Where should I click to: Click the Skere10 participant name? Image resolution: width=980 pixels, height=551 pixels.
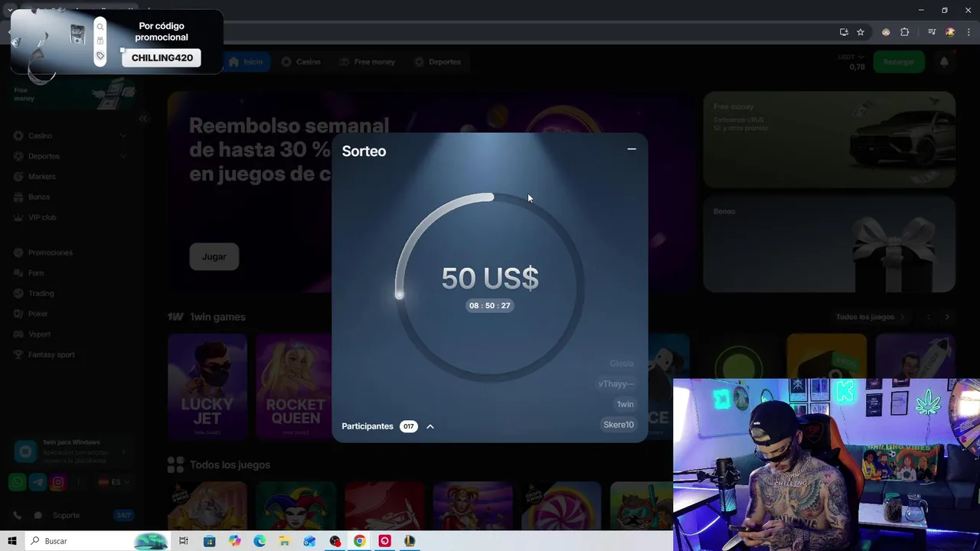click(619, 425)
